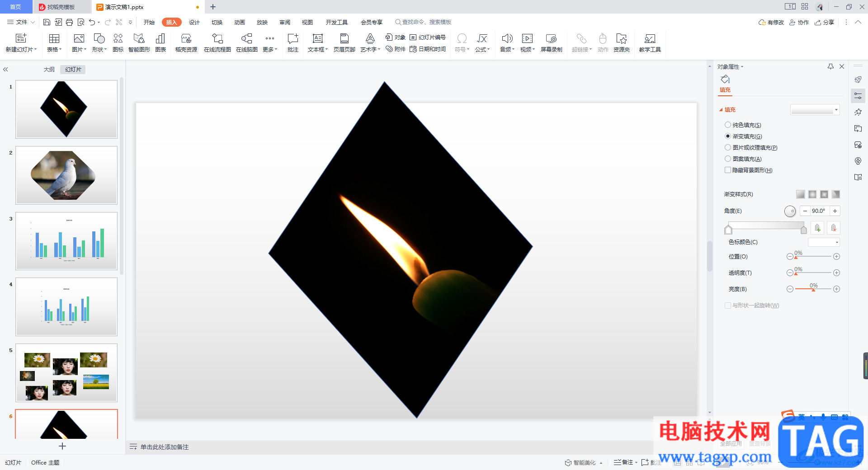Open the Design ribbon tab
Image resolution: width=868 pixels, height=470 pixels.
[x=194, y=22]
